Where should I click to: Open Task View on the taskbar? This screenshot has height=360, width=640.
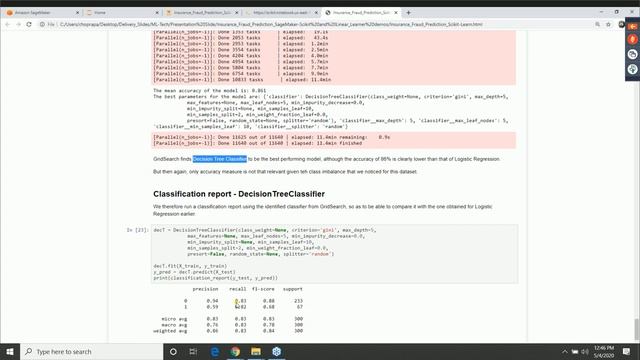(x=193, y=351)
